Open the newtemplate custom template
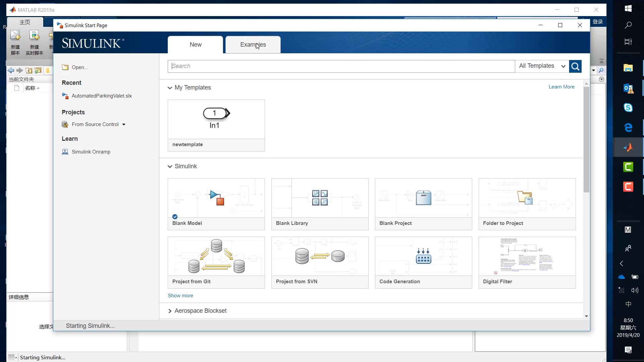Viewport: 644px width, 362px height. pos(216,125)
